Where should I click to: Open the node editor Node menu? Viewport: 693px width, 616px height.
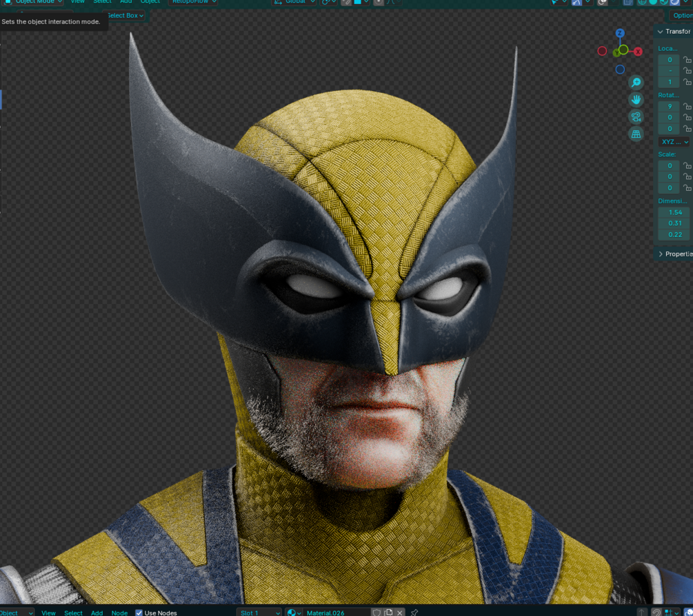(119, 613)
